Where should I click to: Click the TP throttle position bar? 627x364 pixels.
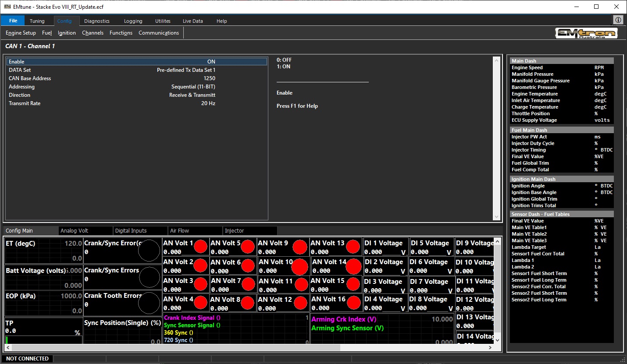coord(43,340)
